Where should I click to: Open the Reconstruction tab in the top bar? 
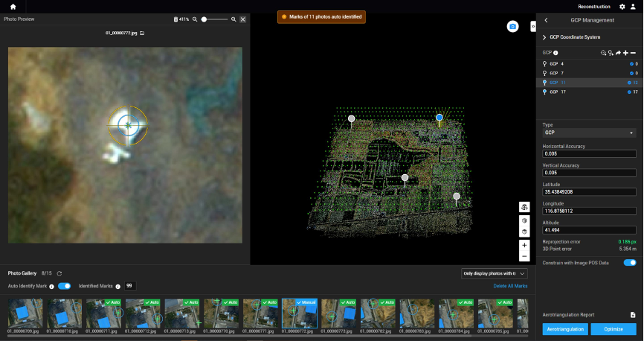click(593, 7)
